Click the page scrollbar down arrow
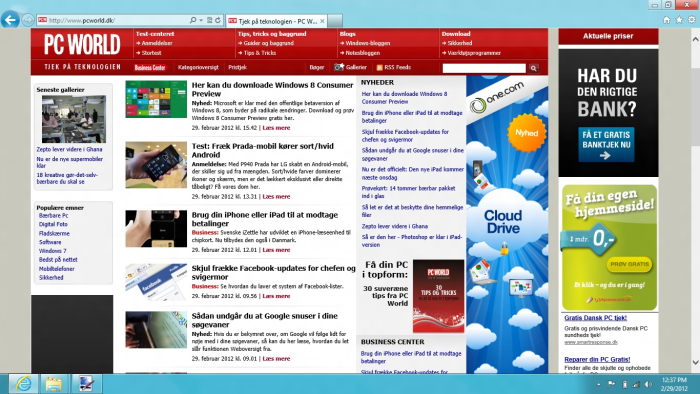This screenshot has width=700, height=394. point(695,362)
